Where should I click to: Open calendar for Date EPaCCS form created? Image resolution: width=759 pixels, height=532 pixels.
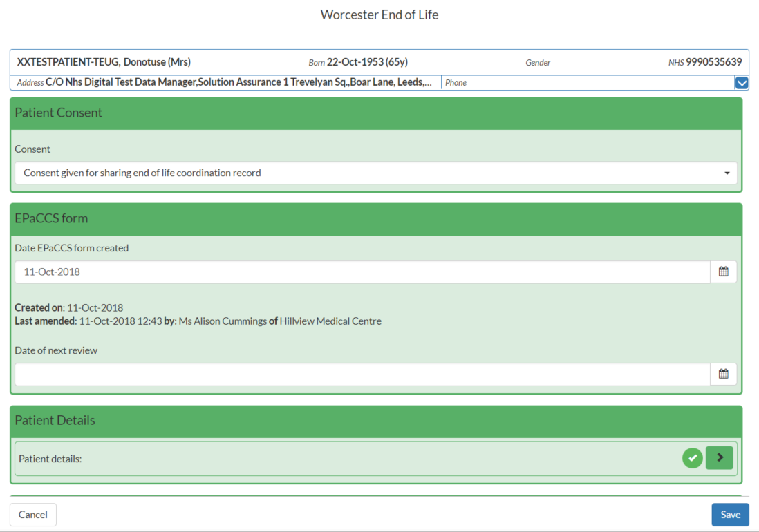[723, 272]
